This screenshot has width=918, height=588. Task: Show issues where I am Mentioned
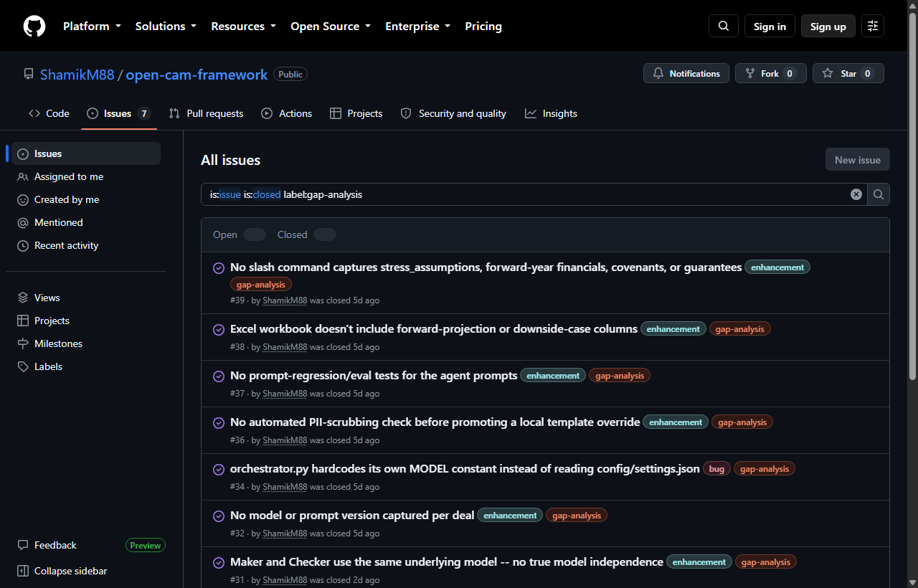pyautogui.click(x=86, y=222)
